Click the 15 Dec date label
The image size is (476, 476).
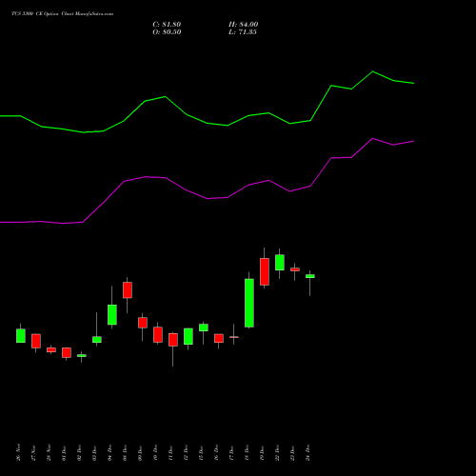coord(201,452)
